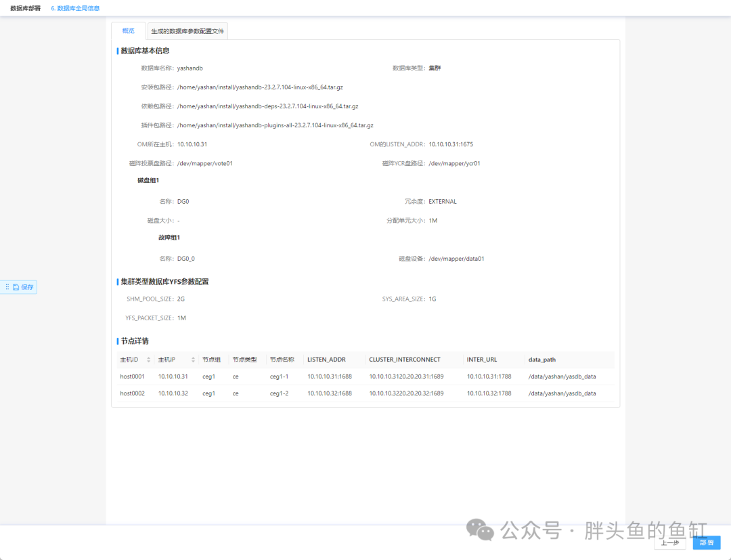
Task: Sort the table by 主机IP
Action: click(193, 360)
